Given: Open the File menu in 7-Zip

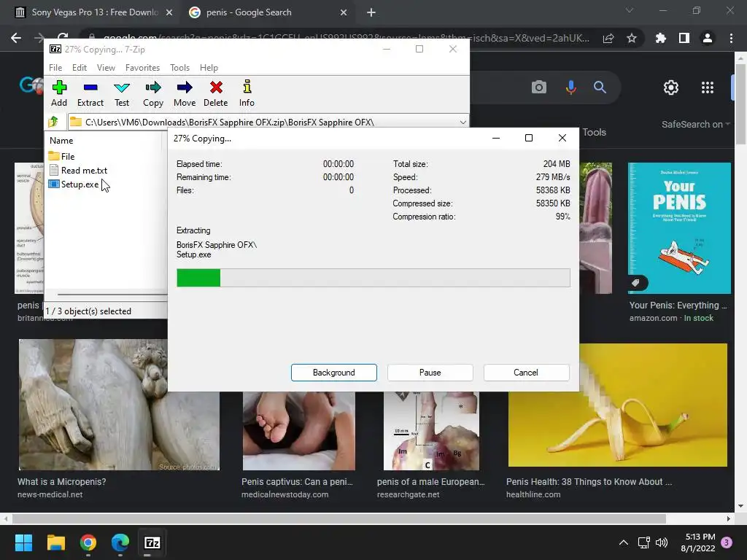Looking at the screenshot, I should (55, 68).
